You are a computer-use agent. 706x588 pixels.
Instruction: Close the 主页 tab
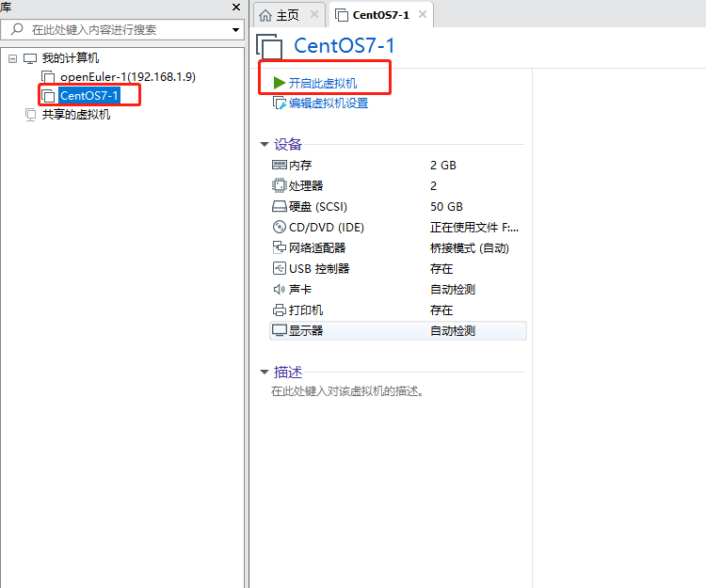coord(314,14)
